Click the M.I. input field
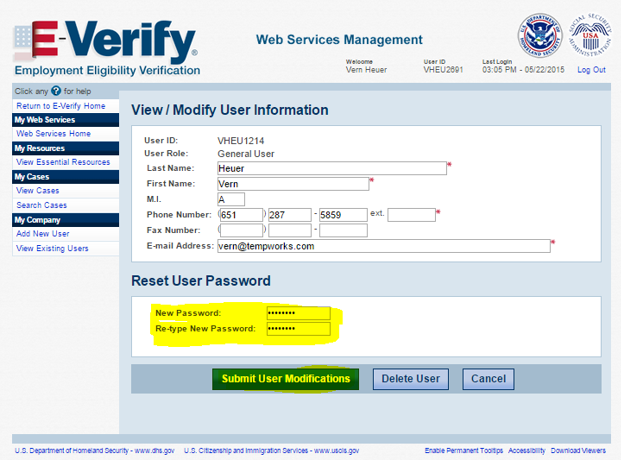Screen dimensions: 621x463 click(x=231, y=199)
